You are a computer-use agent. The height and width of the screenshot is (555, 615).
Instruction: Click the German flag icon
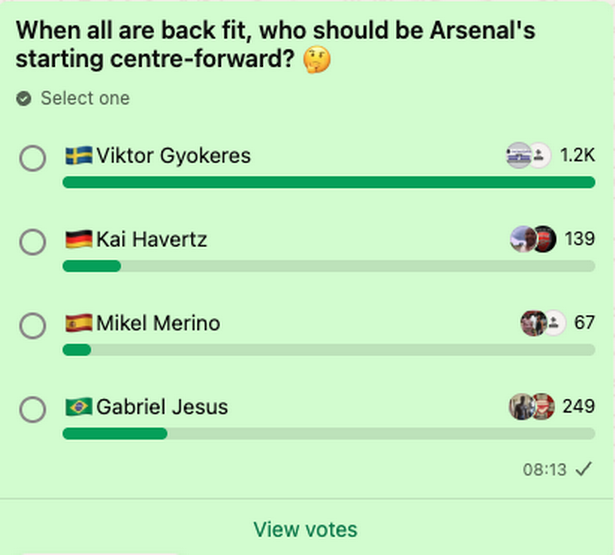tap(79, 240)
